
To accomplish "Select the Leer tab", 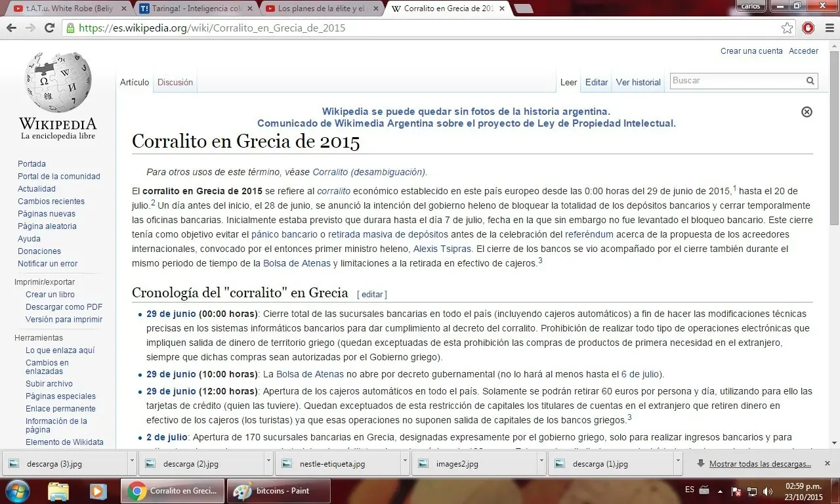I will [568, 83].
